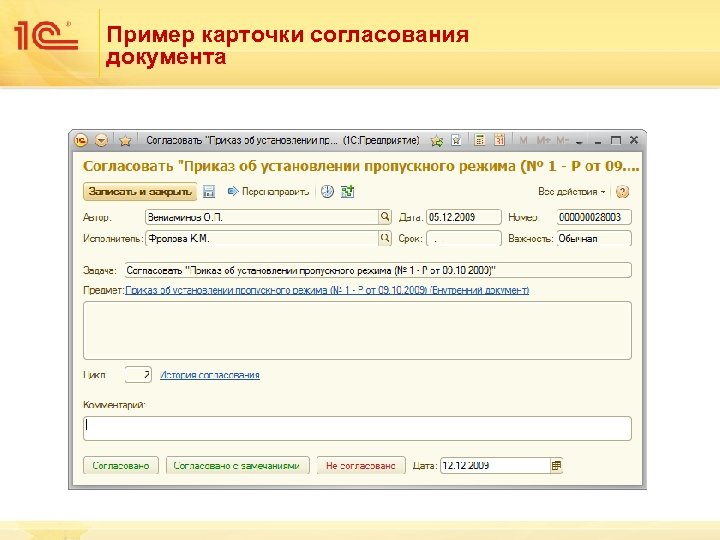This screenshot has height=540, width=720.
Task: Click the clock icon in the toolbar
Action: [x=327, y=191]
